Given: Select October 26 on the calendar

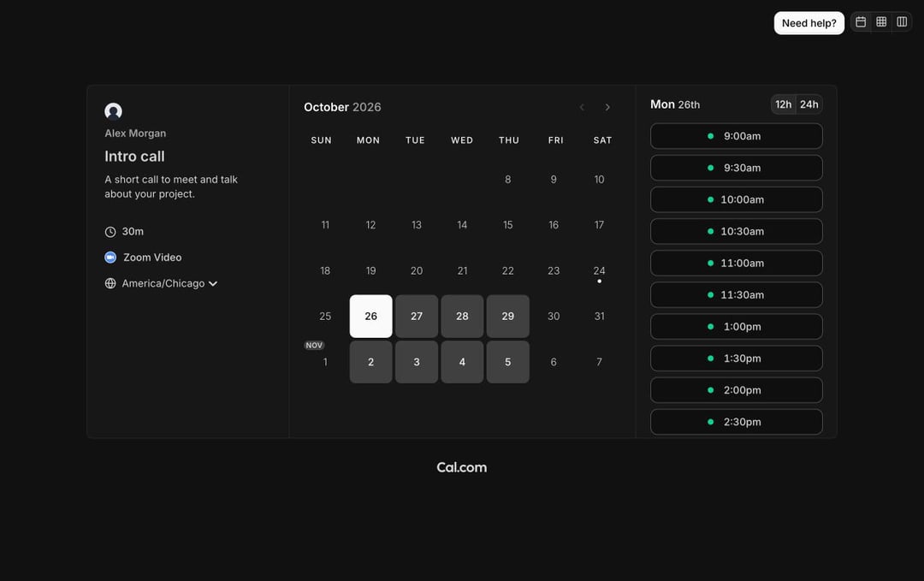Looking at the screenshot, I should [x=370, y=317].
